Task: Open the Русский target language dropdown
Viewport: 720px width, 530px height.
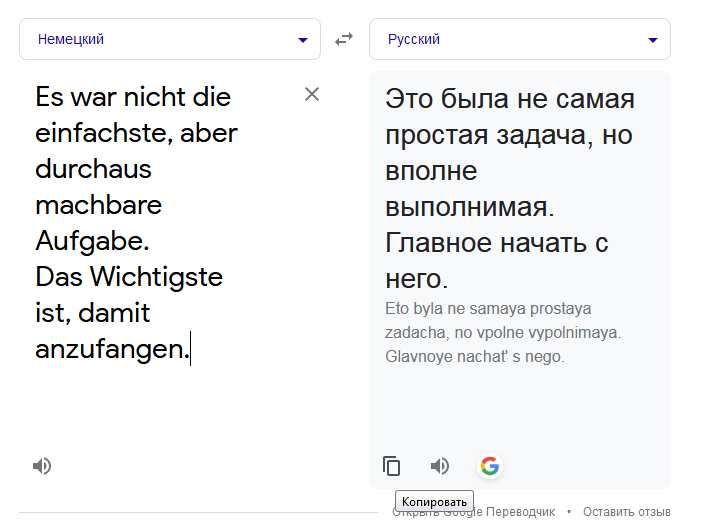Action: point(520,39)
